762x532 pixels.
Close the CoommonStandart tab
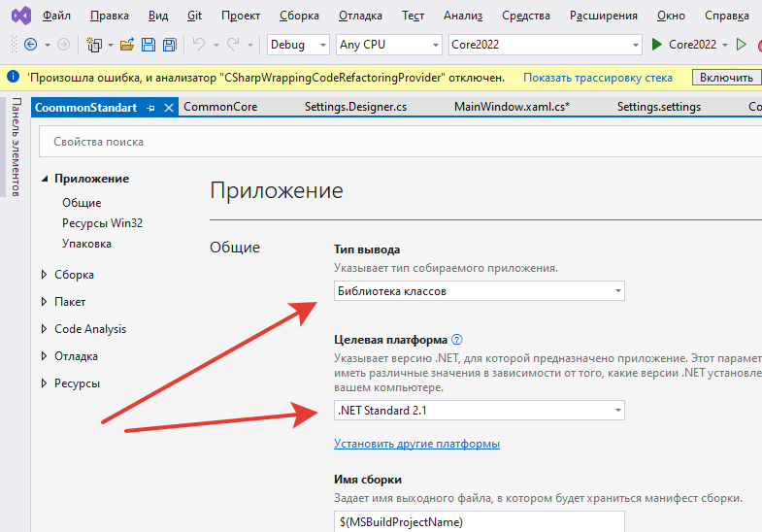(169, 108)
